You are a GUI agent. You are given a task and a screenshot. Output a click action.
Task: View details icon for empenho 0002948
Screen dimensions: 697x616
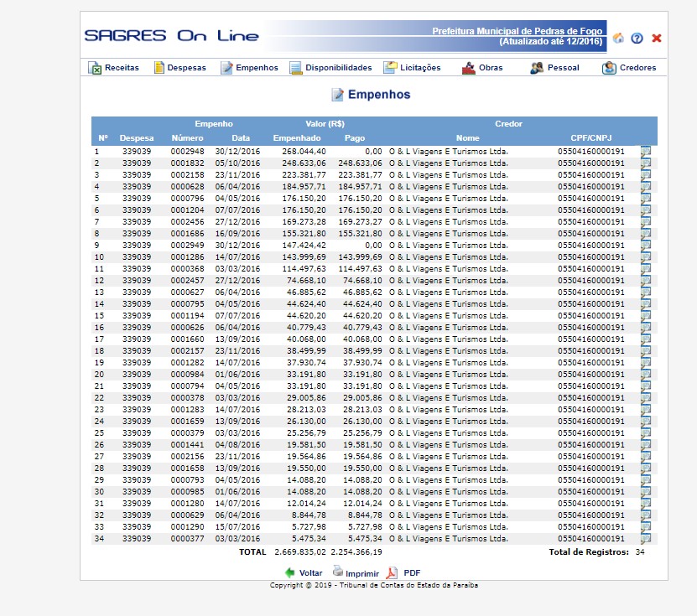coord(646,152)
